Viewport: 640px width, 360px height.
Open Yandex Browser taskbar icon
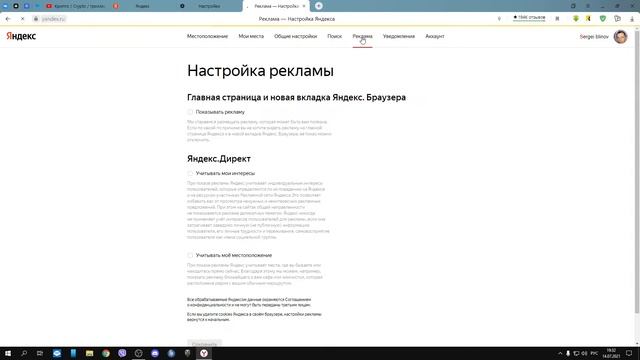point(204,353)
